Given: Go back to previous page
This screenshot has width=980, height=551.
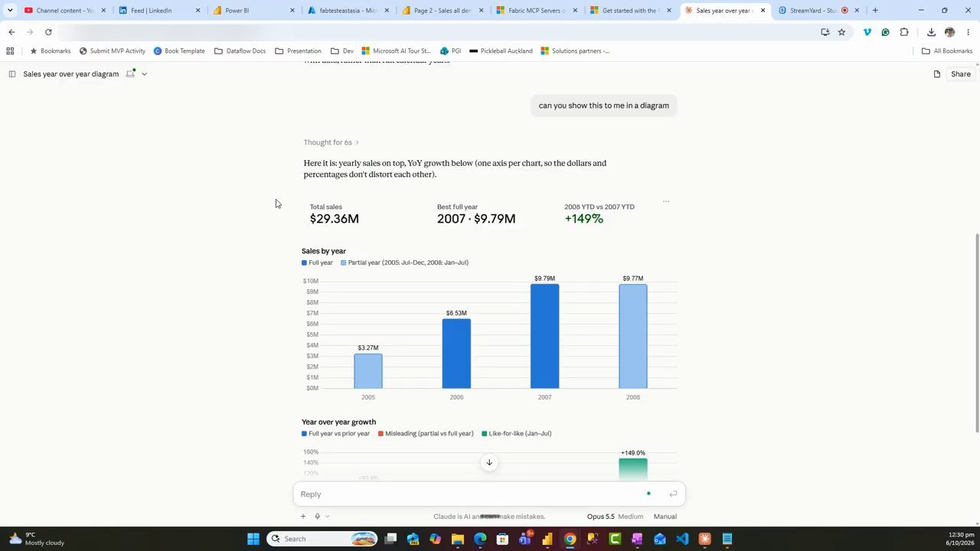Looking at the screenshot, I should click(x=11, y=32).
